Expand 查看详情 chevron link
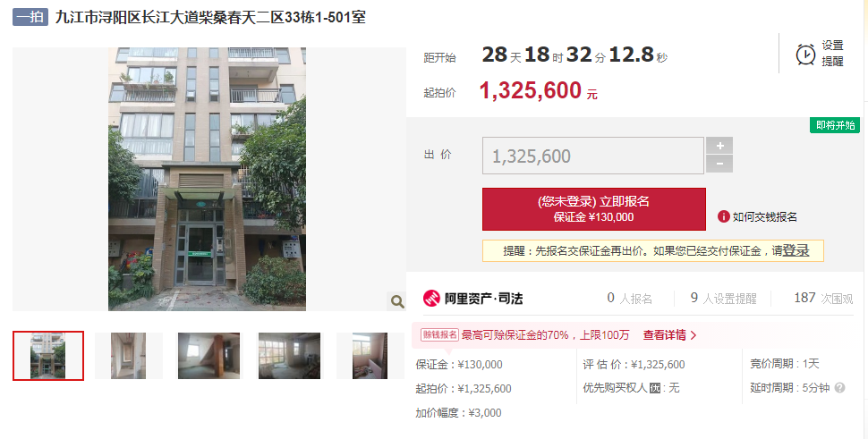The width and height of the screenshot is (868, 439). [669, 335]
